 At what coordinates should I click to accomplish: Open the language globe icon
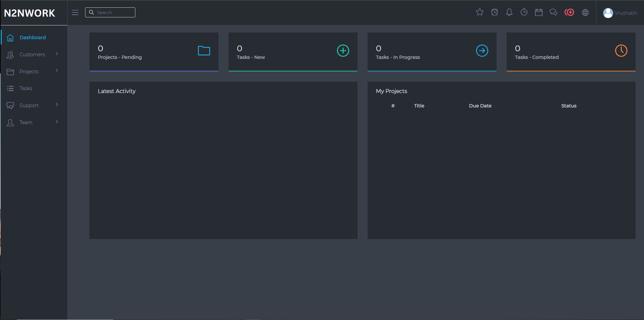(585, 12)
